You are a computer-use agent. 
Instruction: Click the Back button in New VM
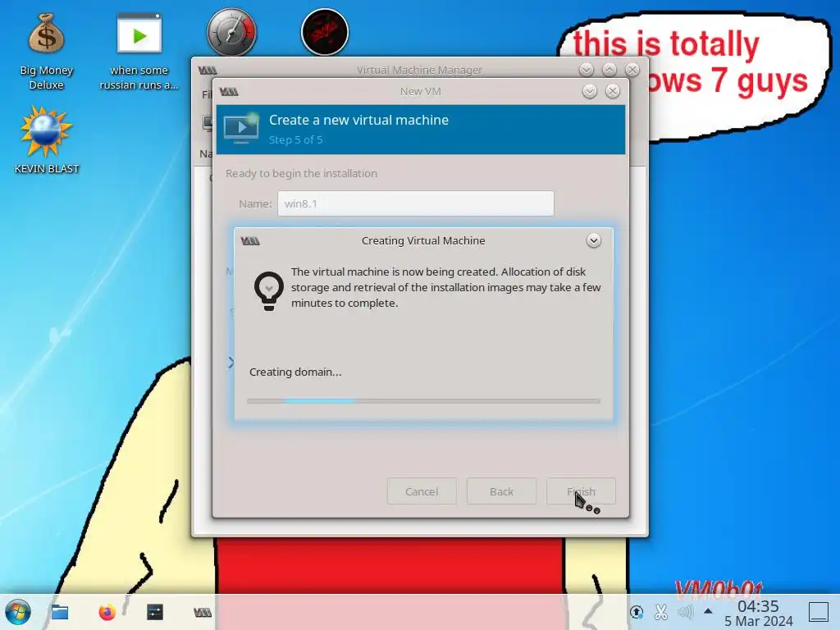click(501, 491)
